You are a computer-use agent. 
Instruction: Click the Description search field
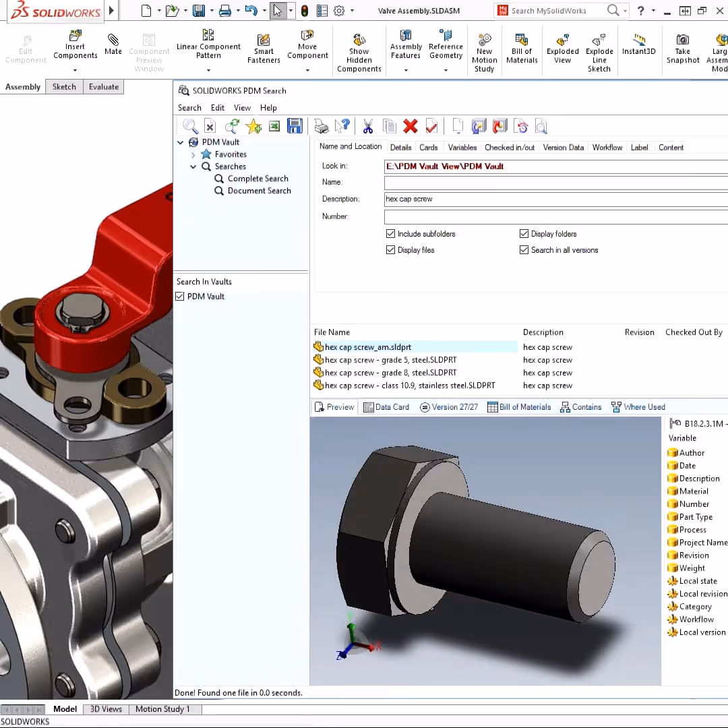(555, 199)
